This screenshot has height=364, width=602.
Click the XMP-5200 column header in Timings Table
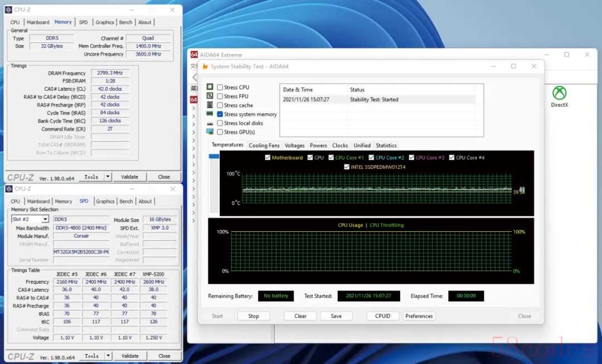click(154, 274)
